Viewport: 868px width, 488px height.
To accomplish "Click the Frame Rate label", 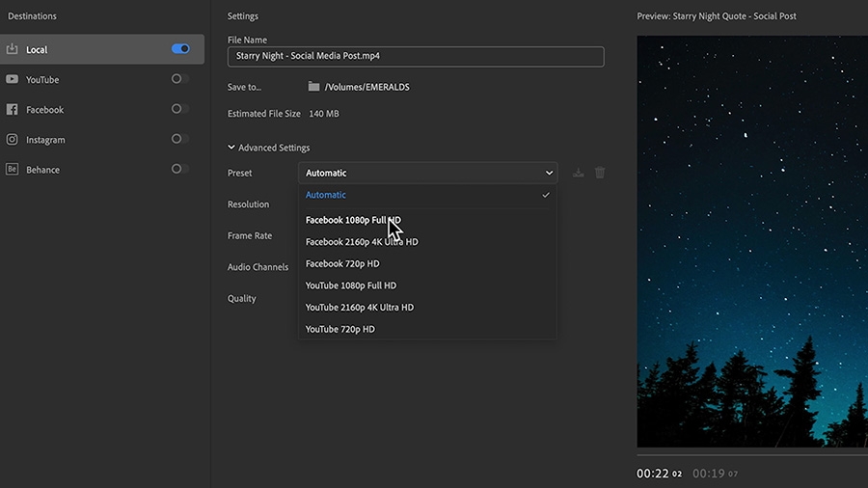I will 250,235.
